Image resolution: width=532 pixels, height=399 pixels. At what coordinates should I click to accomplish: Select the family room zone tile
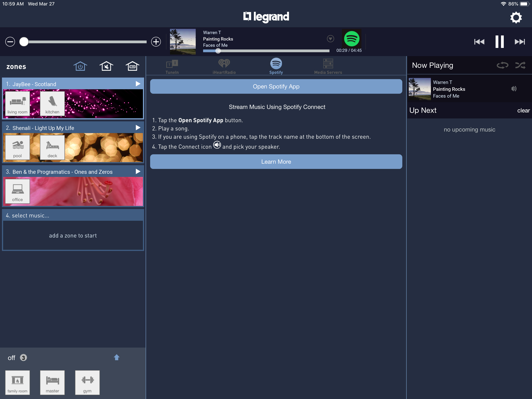pyautogui.click(x=17, y=383)
